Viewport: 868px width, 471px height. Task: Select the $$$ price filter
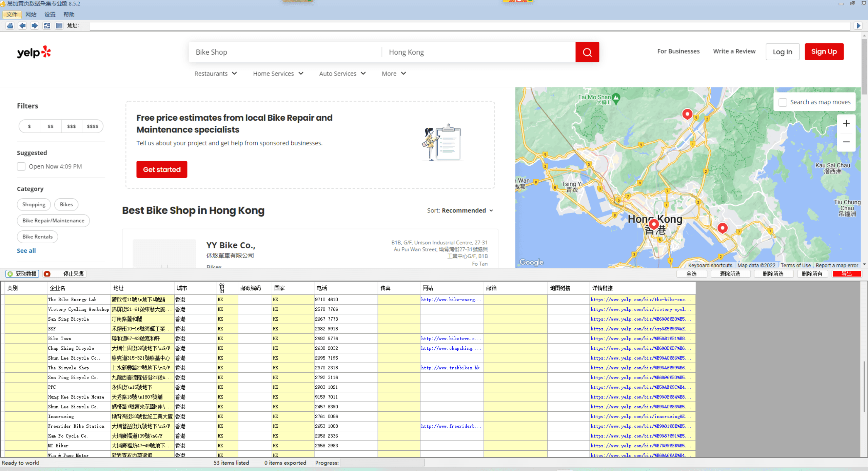tap(72, 126)
